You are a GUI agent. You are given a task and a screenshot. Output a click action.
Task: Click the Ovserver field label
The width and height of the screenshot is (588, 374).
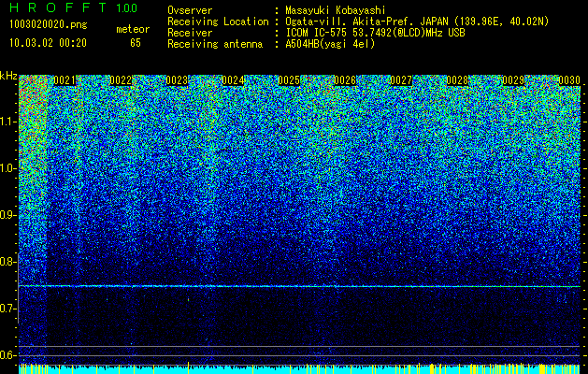click(x=190, y=10)
